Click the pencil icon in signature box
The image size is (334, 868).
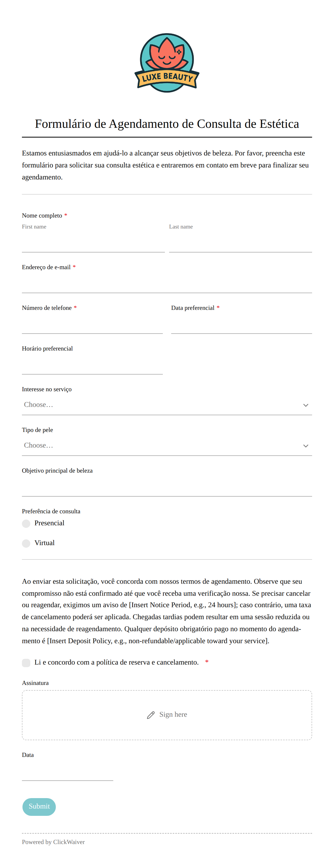click(151, 715)
